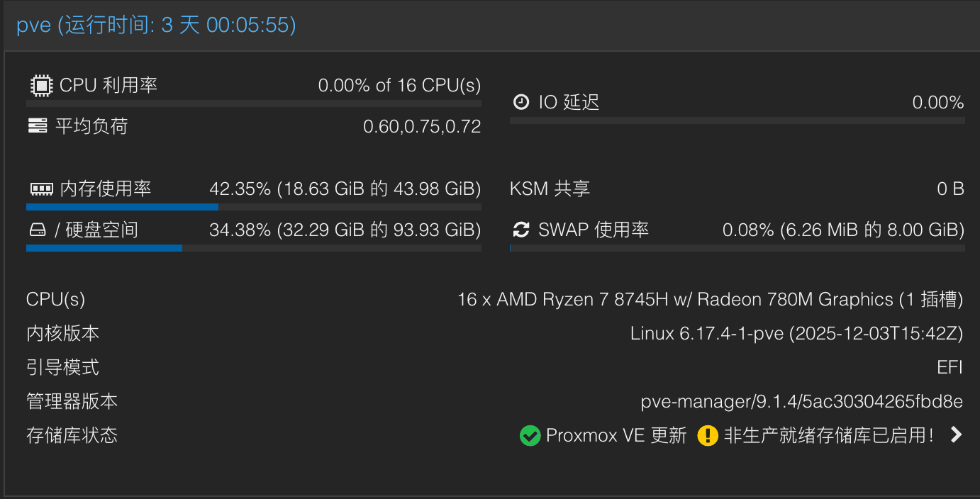Screen dimensions: 980x499
Task: Click the average load server icon
Action: pos(37,127)
